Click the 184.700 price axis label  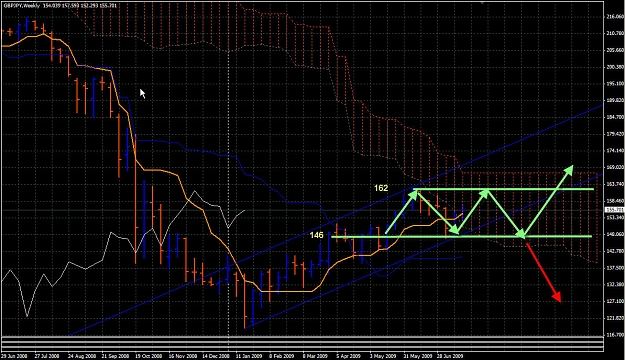point(615,117)
